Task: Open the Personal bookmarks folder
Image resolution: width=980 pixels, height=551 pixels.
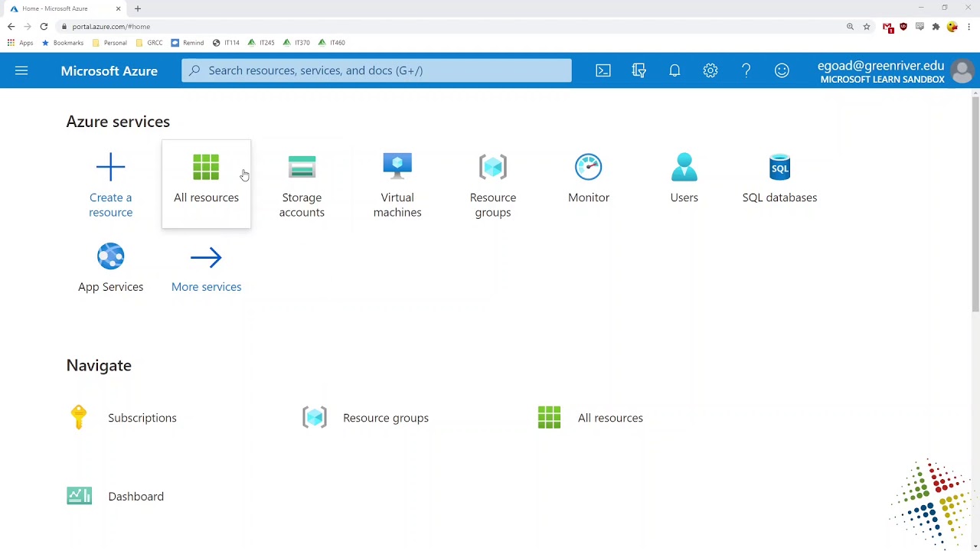Action: (x=109, y=43)
